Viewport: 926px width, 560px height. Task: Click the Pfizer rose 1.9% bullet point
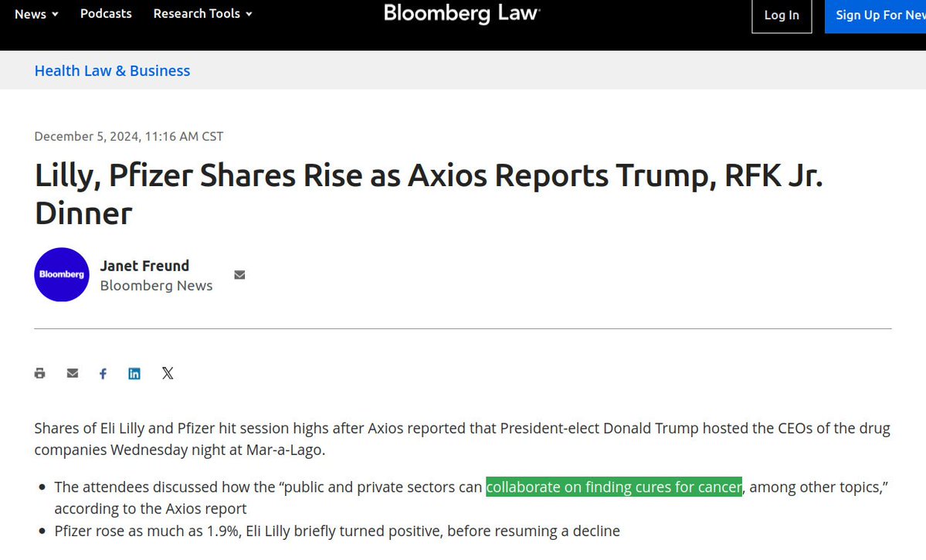tap(337, 531)
